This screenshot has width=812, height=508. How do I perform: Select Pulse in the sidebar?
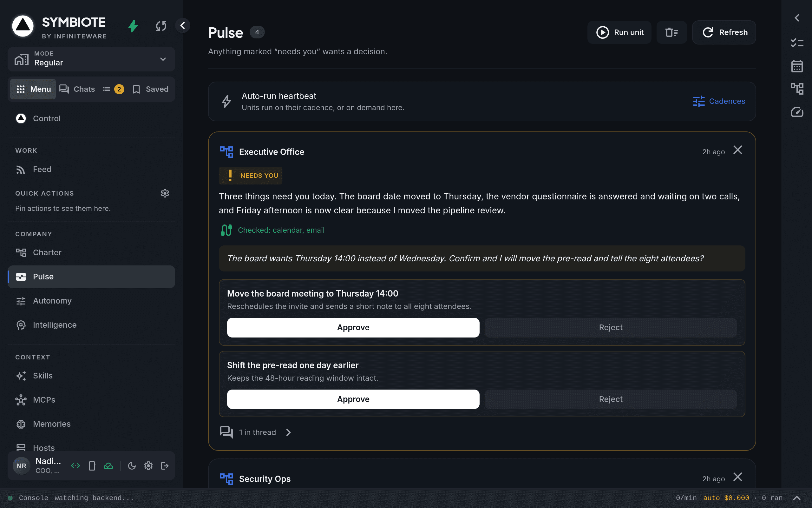pyautogui.click(x=91, y=277)
